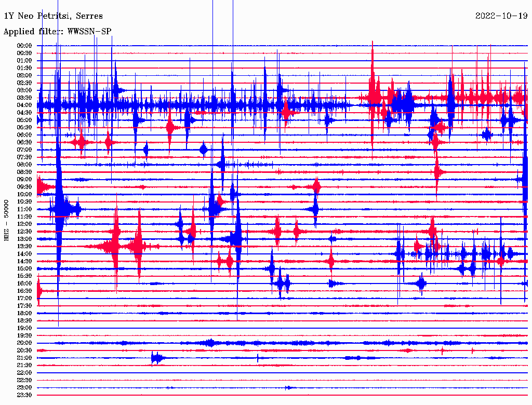Select the 06:30 time label
This screenshot has height=405, width=532.
[24, 142]
